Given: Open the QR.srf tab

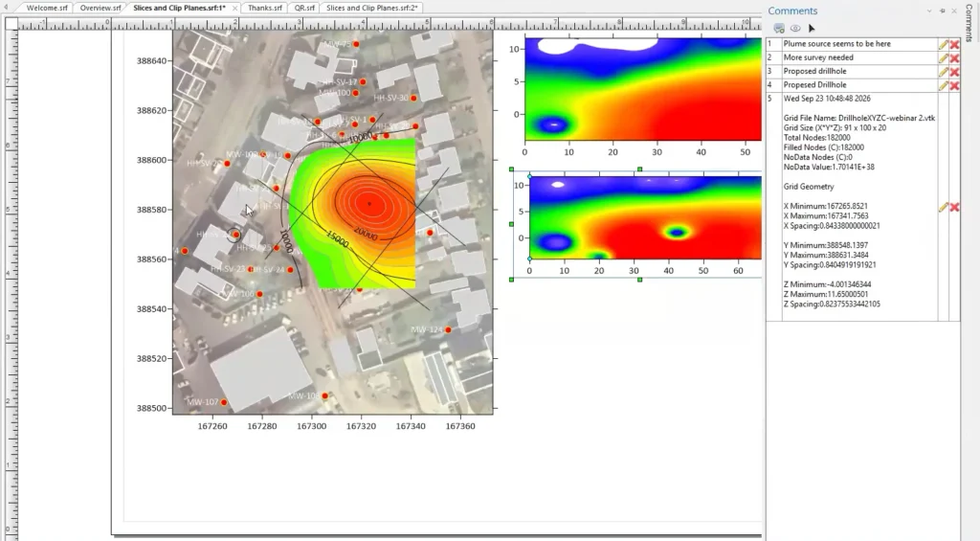Looking at the screenshot, I should 304,8.
